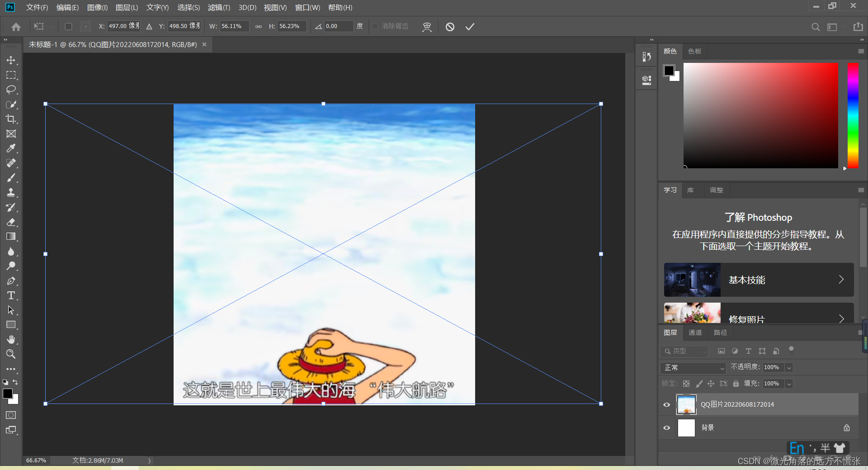Hide the 背景 layer
868x470 pixels.
tap(666, 427)
